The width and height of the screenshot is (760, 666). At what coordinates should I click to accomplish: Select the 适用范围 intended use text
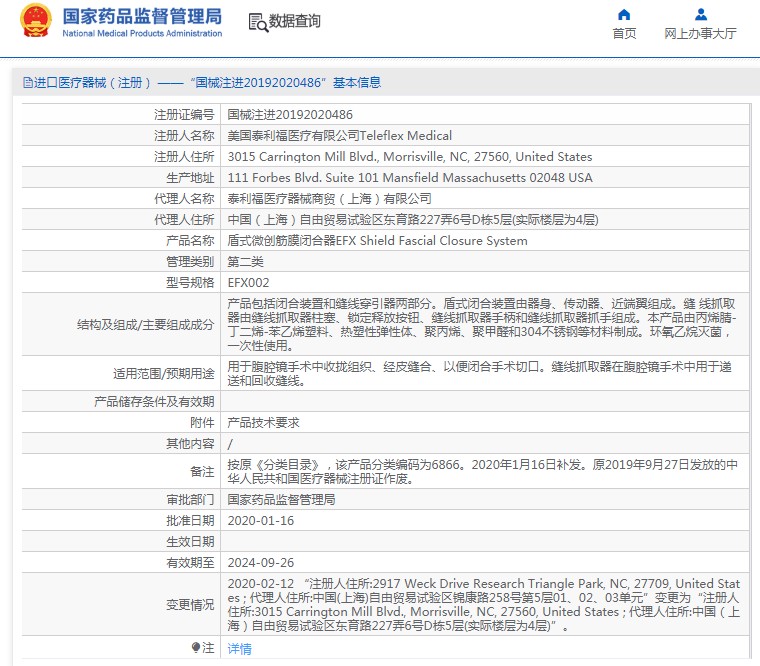click(479, 374)
